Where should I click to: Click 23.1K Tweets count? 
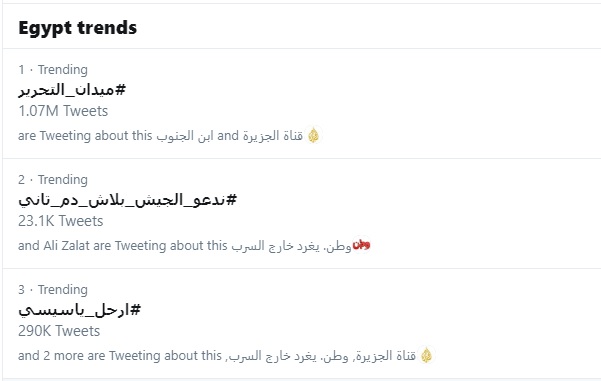tap(61, 221)
